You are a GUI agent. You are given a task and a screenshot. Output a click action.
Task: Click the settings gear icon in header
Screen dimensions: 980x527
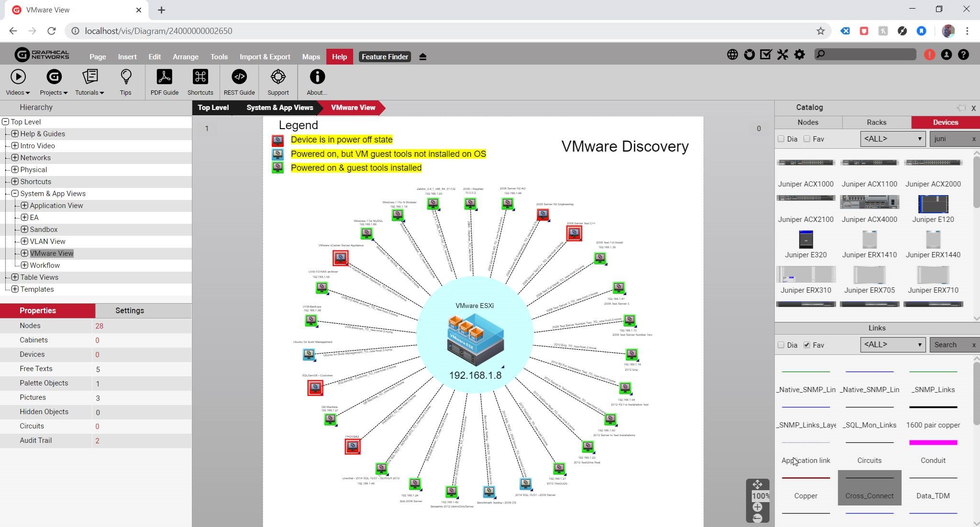point(799,55)
